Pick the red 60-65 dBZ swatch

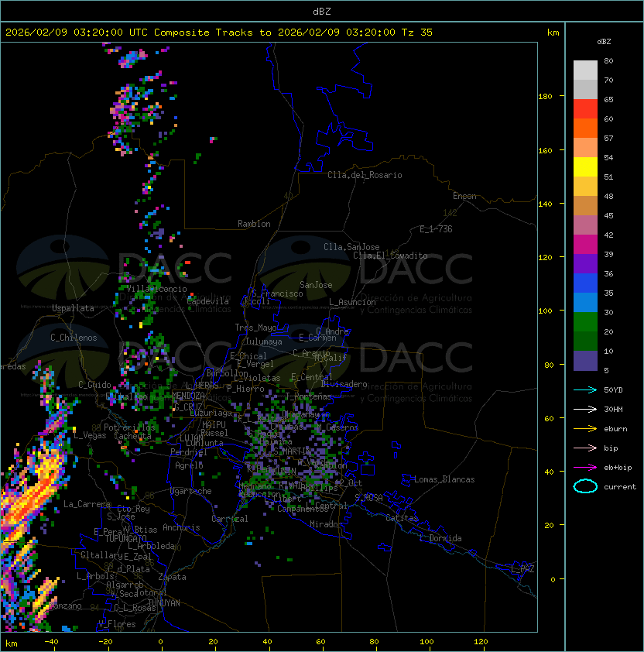click(585, 109)
